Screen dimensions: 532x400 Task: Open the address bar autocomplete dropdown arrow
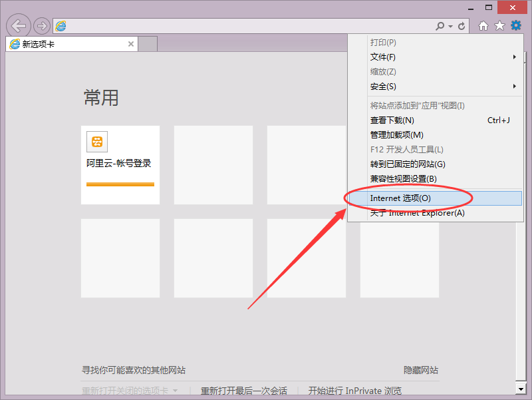click(451, 26)
